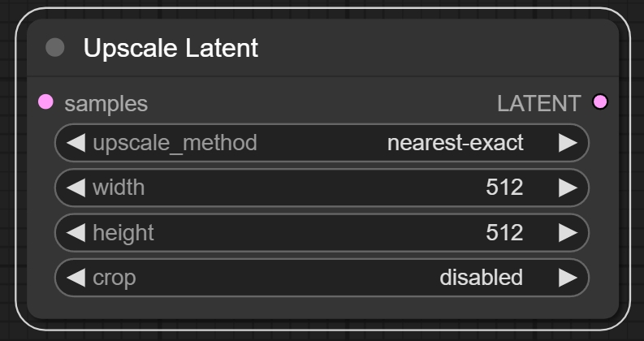The image size is (644, 341).
Task: Collapse the Upscale Latent node using gray dot
Action: point(55,47)
